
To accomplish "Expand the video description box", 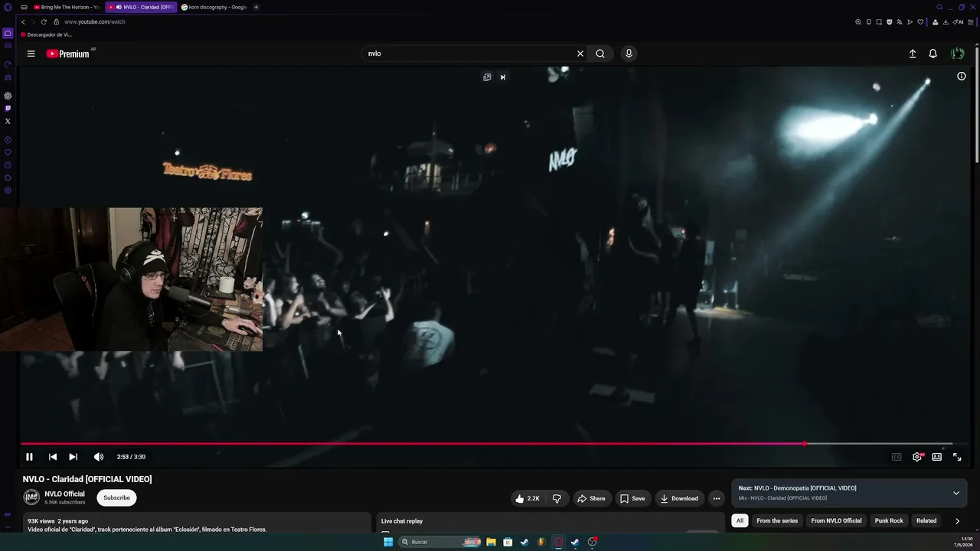I will (x=195, y=524).
